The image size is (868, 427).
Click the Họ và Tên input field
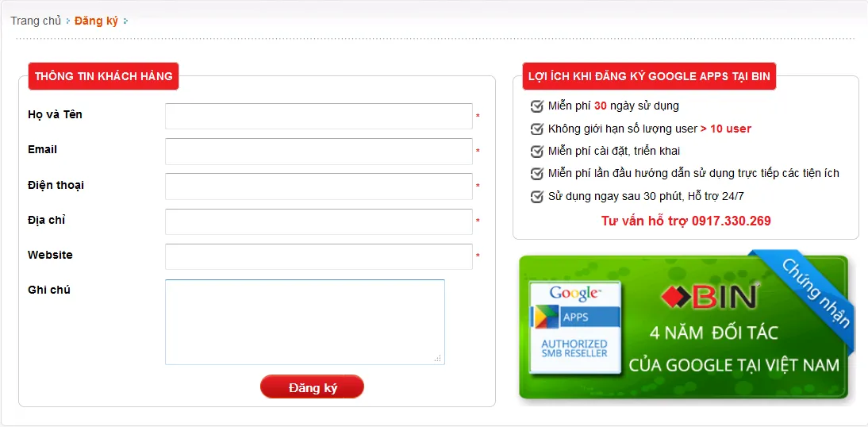pos(319,117)
